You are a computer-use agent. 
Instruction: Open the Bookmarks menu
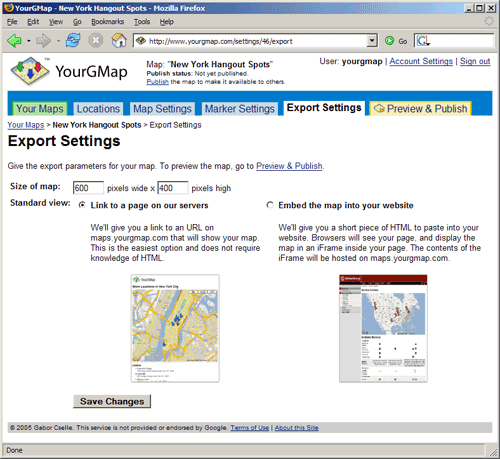[x=108, y=22]
